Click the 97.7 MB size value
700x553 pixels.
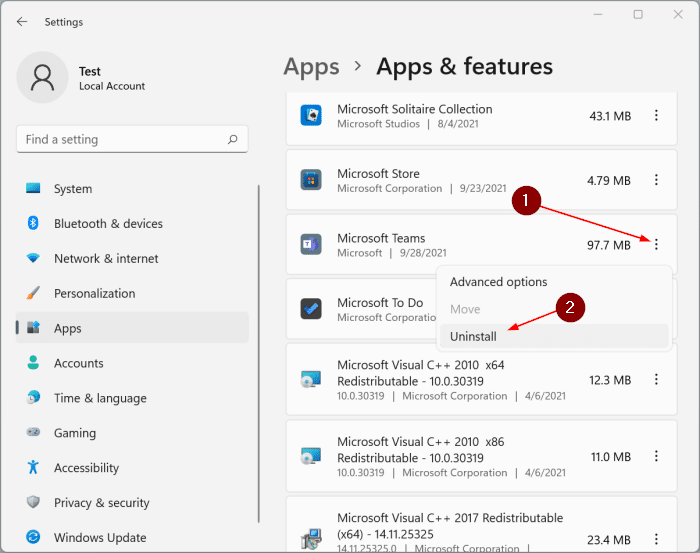(608, 245)
